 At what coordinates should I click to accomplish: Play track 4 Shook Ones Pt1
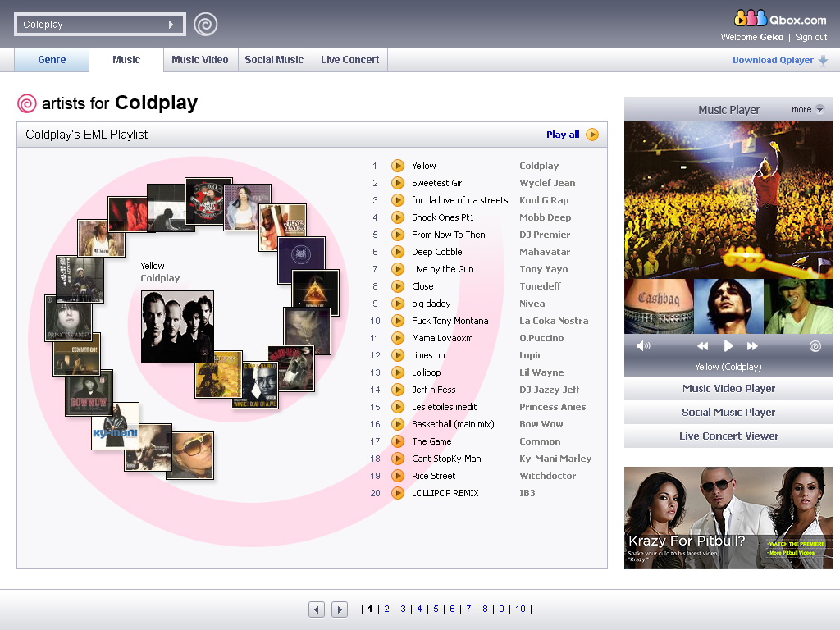coord(398,217)
